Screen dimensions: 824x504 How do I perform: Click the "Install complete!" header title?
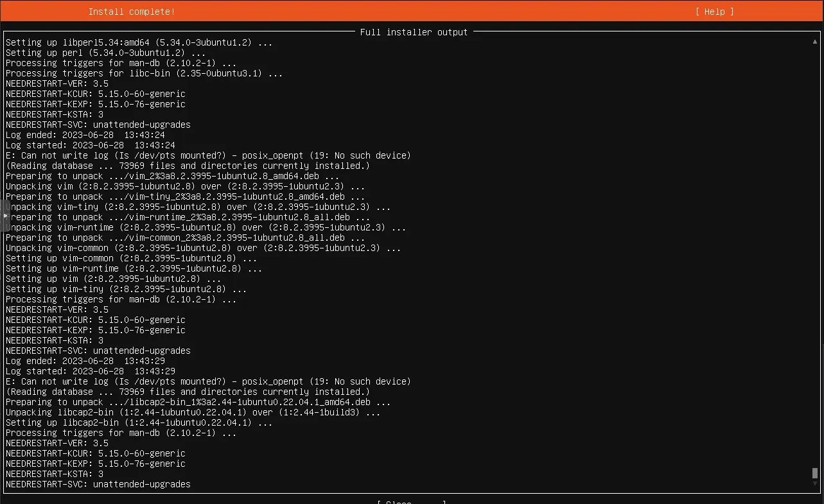coord(131,12)
